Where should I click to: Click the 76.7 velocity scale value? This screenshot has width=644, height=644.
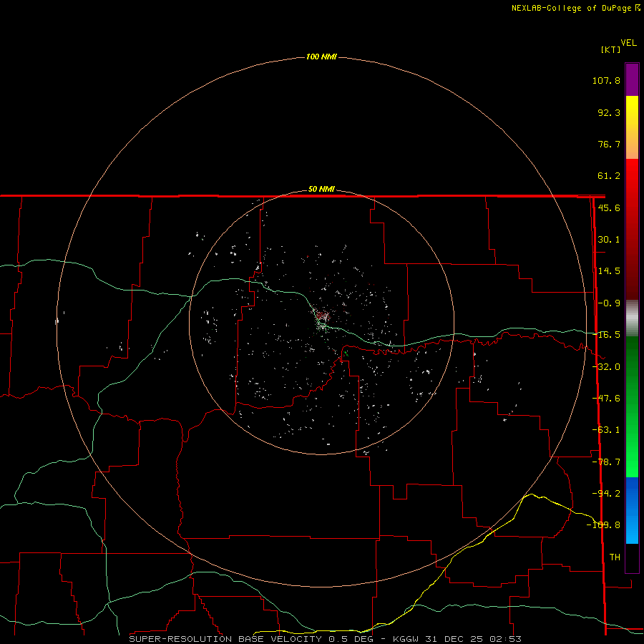609,144
